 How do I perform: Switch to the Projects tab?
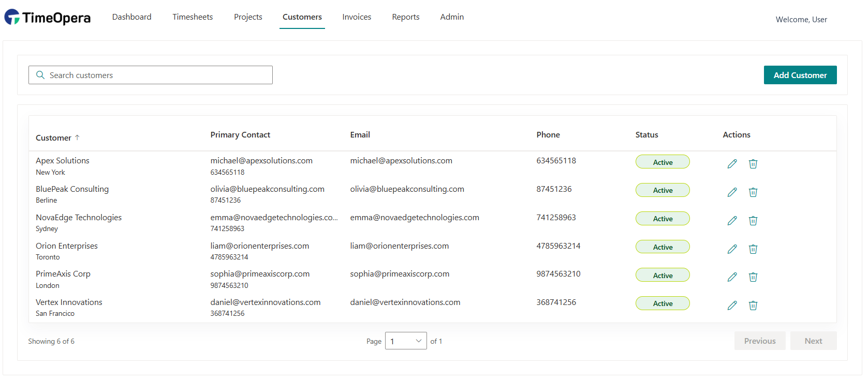(248, 17)
